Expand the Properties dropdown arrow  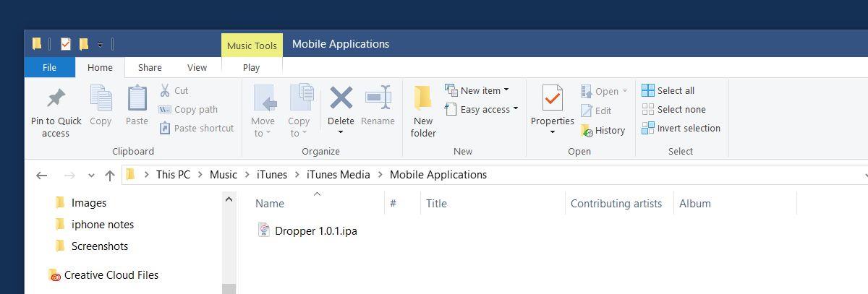click(552, 132)
